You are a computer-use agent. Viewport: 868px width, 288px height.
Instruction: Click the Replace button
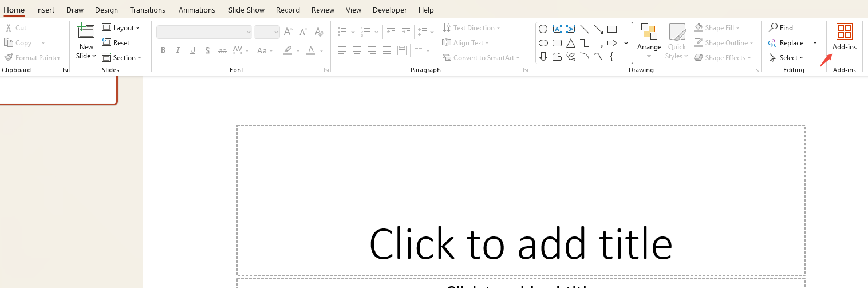click(x=786, y=43)
